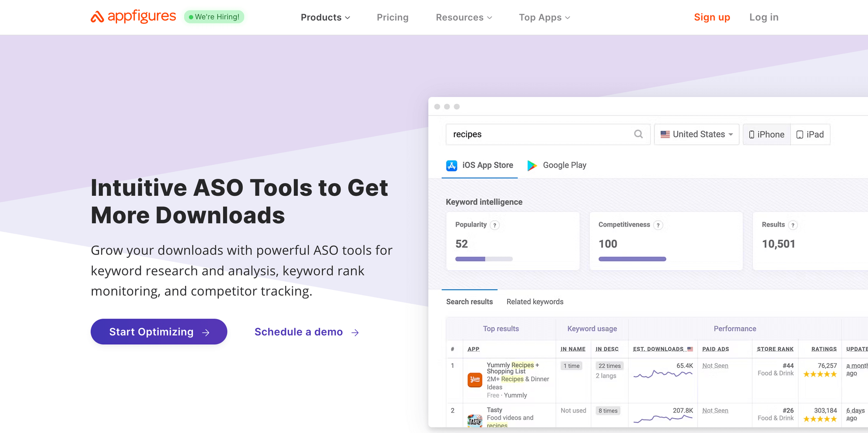Click the Popularity progress bar

pos(484,259)
